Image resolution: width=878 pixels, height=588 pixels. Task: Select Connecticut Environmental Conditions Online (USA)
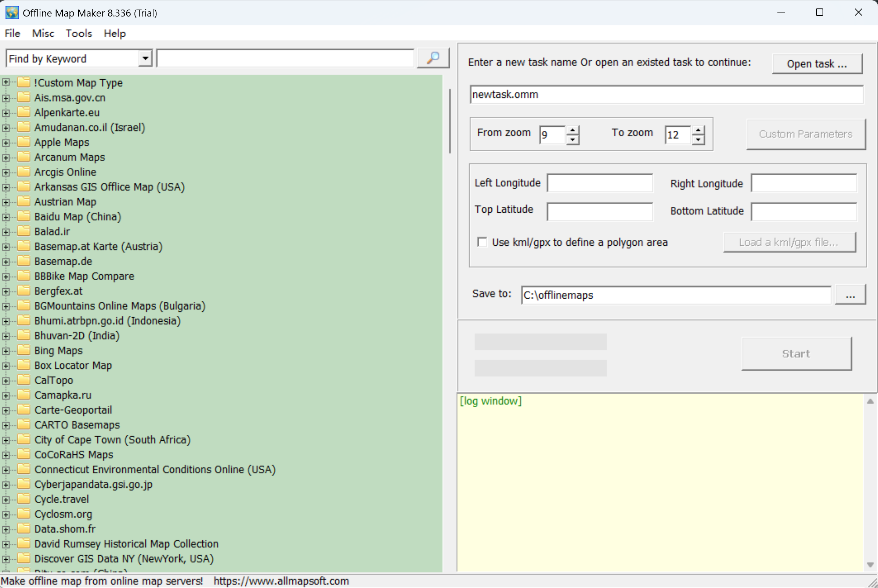pos(155,469)
